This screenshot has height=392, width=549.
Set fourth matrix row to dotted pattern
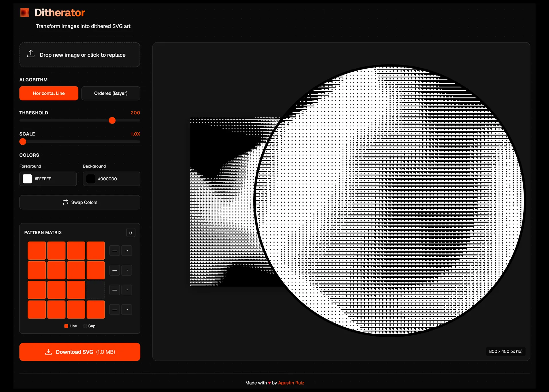(x=127, y=310)
